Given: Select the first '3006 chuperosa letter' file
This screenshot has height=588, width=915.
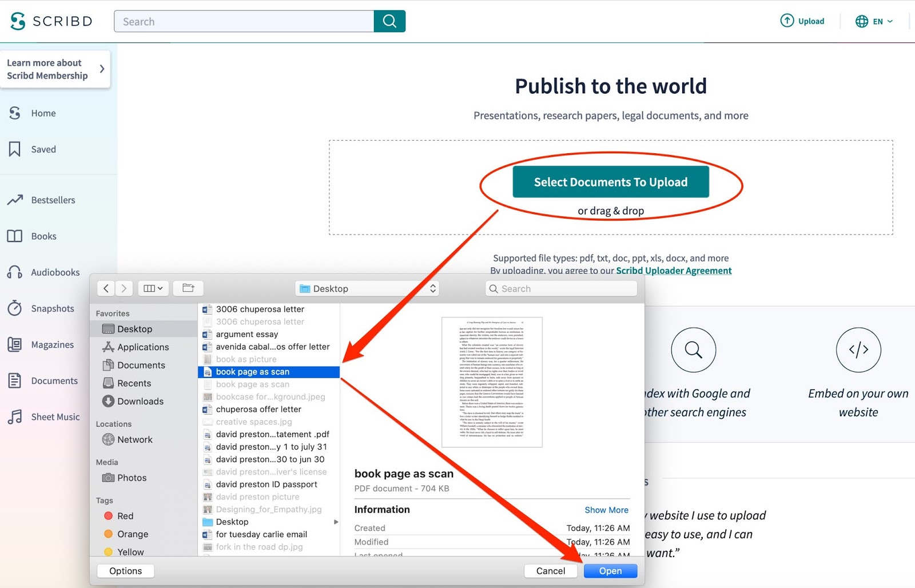Looking at the screenshot, I should pyautogui.click(x=269, y=309).
